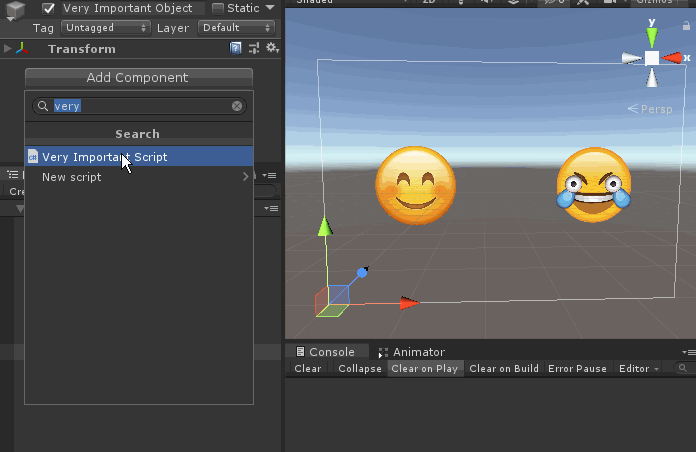
Task: Open the Console Editor dropdown
Action: click(x=639, y=369)
